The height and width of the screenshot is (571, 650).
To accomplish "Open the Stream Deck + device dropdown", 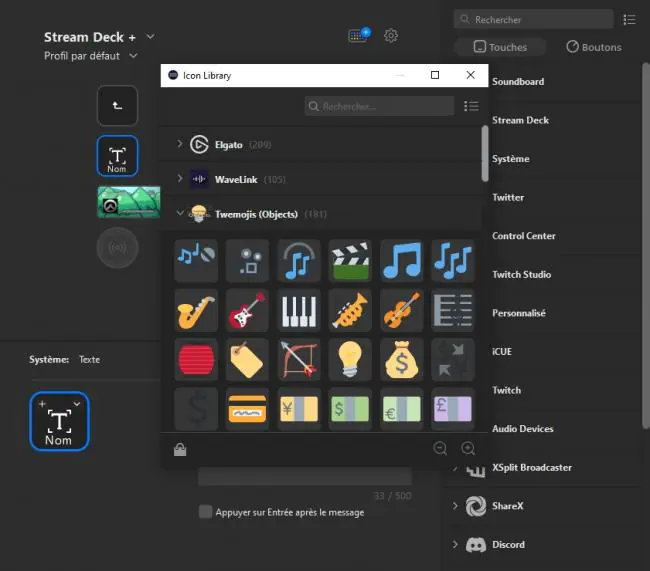I will click(x=150, y=36).
